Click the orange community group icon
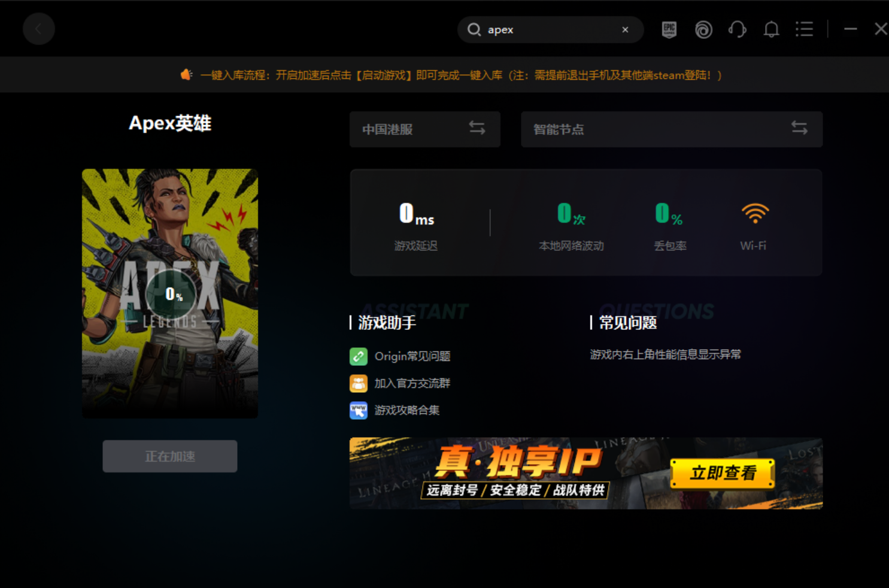 tap(359, 383)
